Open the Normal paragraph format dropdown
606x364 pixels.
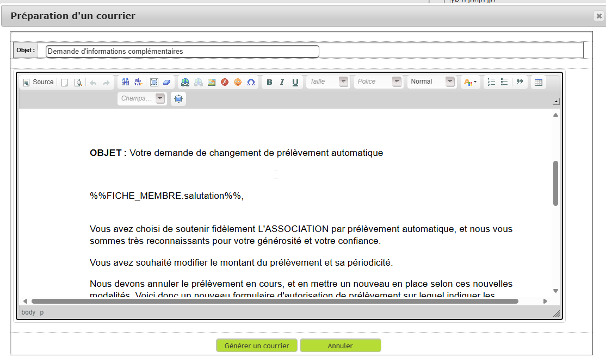point(432,81)
